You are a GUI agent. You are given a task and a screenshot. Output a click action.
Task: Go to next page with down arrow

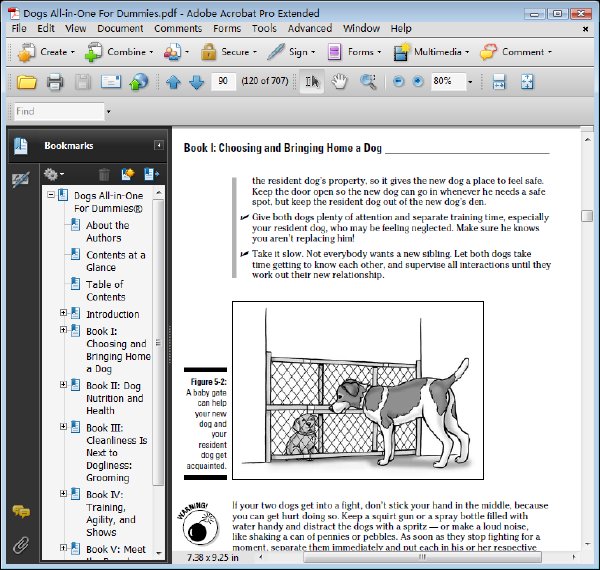[197, 82]
